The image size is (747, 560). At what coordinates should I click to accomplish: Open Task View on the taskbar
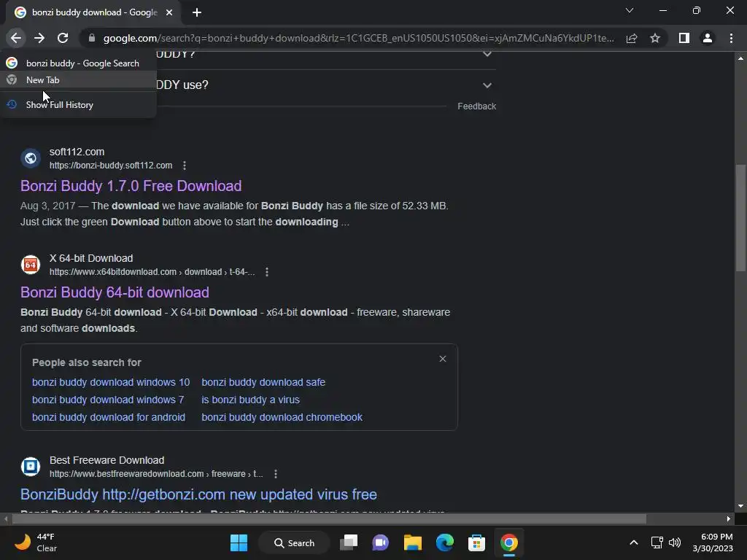click(349, 542)
